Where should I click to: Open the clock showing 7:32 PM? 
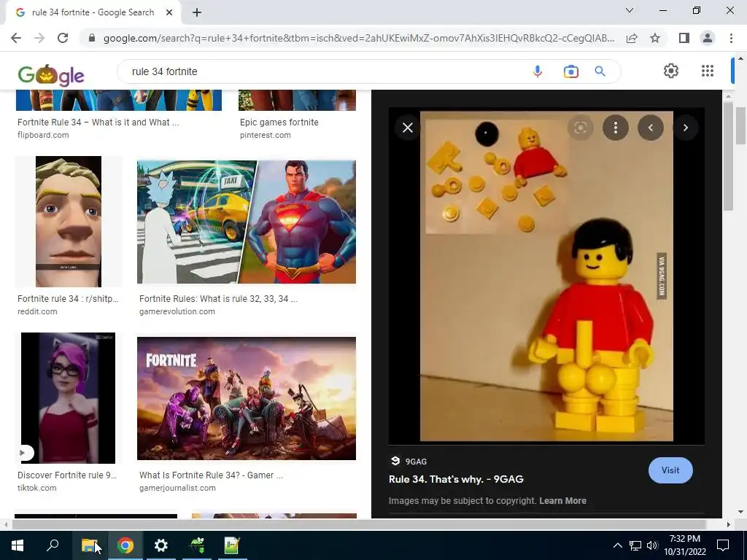pyautogui.click(x=684, y=545)
